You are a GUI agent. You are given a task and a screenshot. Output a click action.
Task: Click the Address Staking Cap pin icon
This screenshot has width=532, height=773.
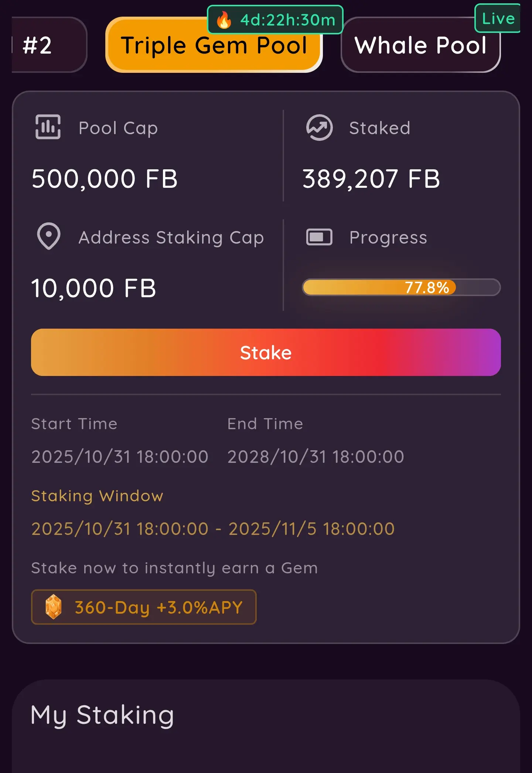[x=48, y=236]
